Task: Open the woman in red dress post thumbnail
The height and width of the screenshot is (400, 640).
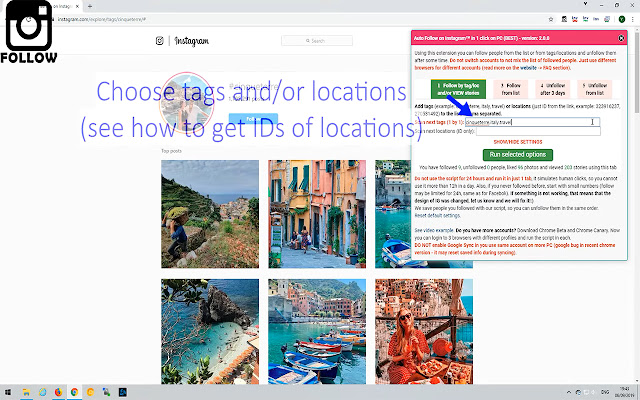Action: pyautogui.click(x=424, y=331)
